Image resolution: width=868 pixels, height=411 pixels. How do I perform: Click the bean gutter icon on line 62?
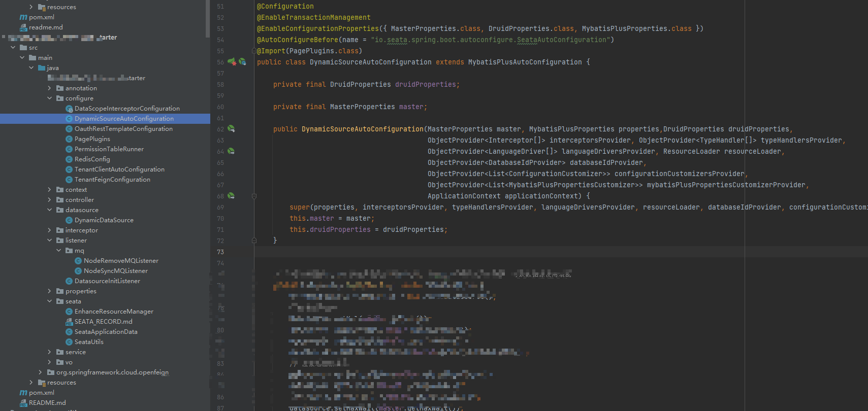tap(231, 129)
